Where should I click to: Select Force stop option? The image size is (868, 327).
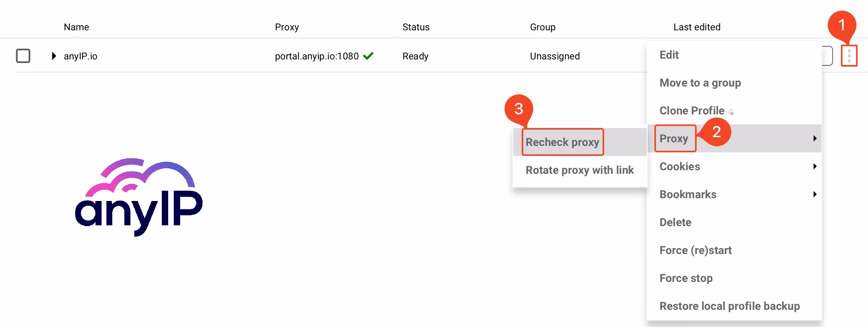coord(686,278)
